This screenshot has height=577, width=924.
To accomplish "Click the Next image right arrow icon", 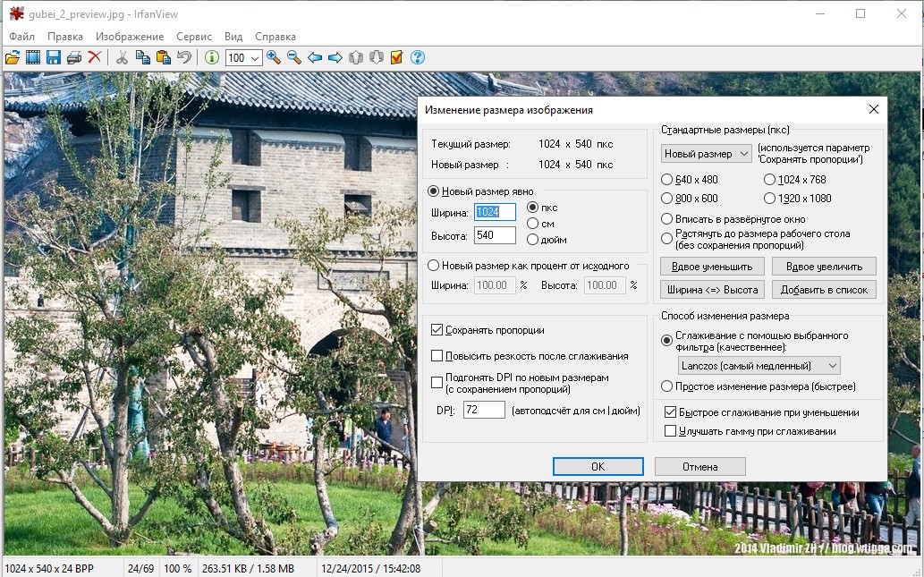I will pyautogui.click(x=335, y=57).
